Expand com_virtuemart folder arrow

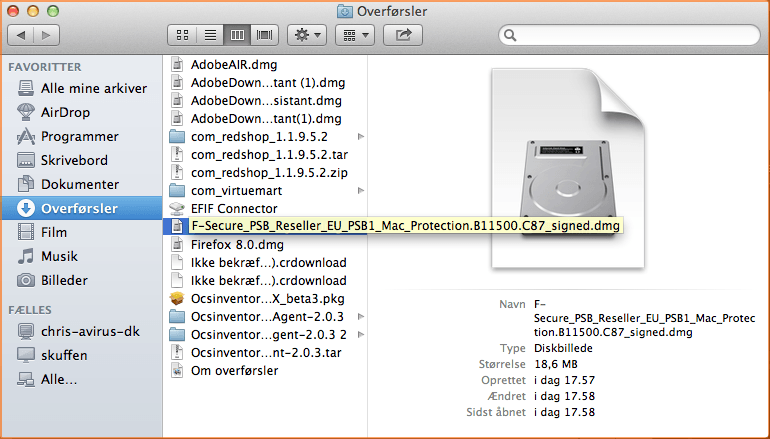[x=361, y=191]
